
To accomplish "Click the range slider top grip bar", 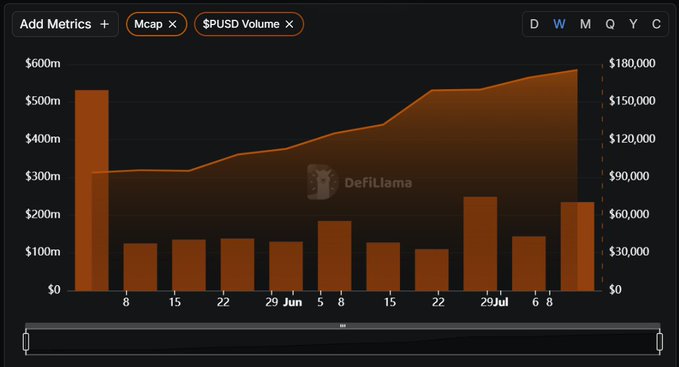I will click(x=343, y=325).
